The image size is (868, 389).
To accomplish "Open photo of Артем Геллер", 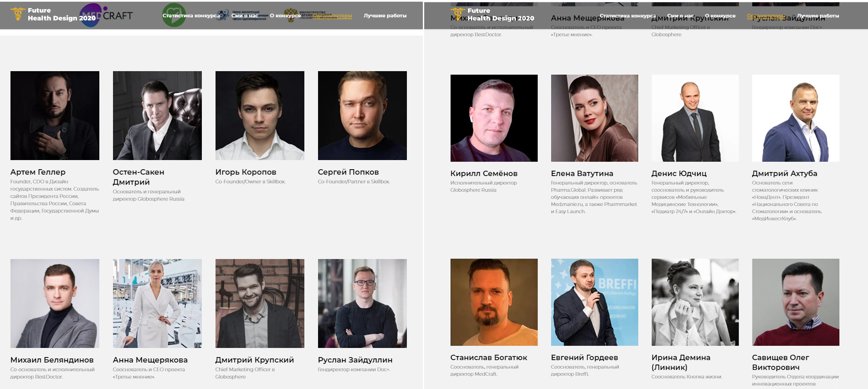I will coord(55,115).
